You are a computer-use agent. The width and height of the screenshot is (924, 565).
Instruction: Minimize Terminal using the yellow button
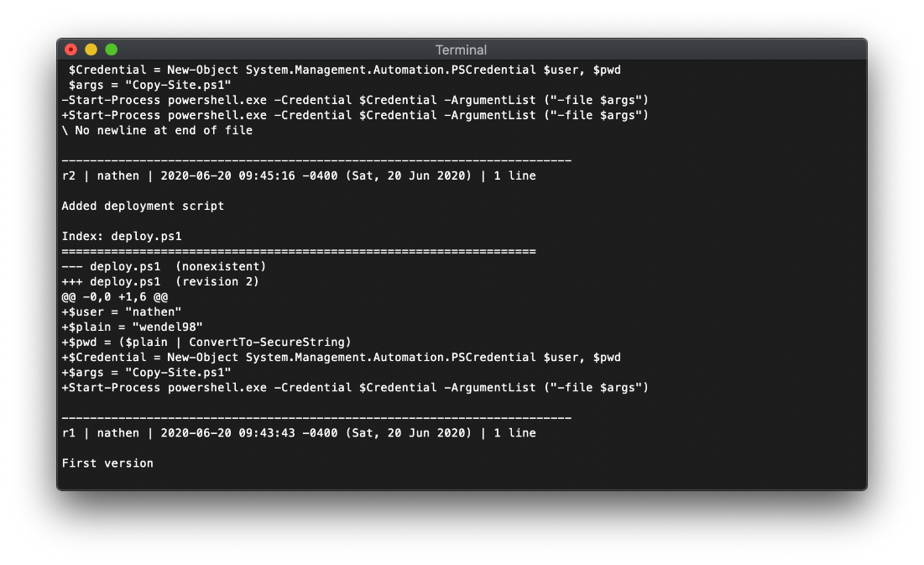tap(91, 50)
